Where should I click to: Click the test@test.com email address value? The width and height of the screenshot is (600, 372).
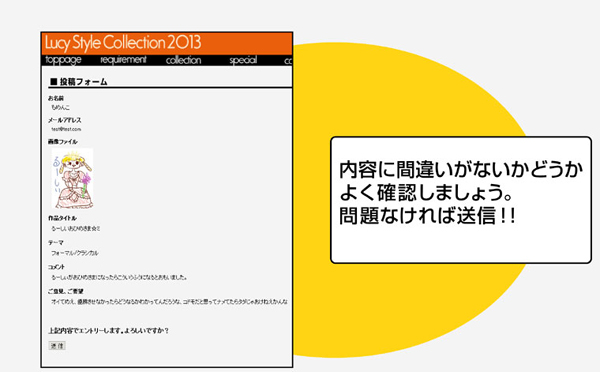point(66,129)
